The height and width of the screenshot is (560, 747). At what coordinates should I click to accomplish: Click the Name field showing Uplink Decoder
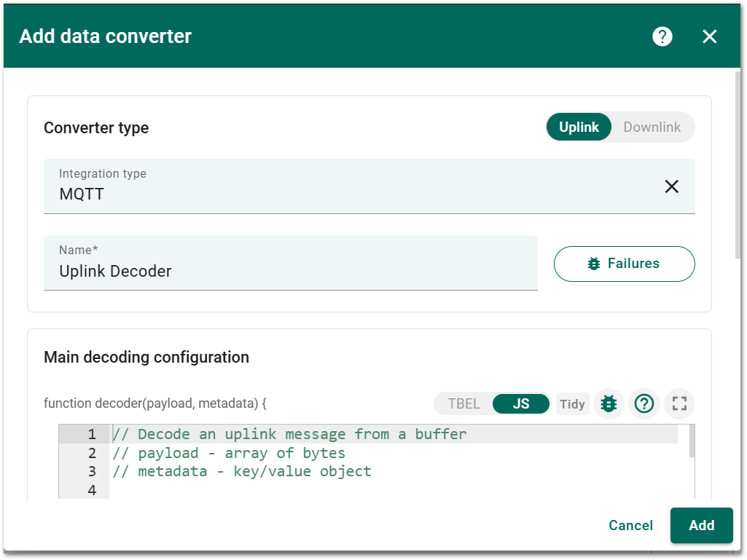[x=291, y=271]
